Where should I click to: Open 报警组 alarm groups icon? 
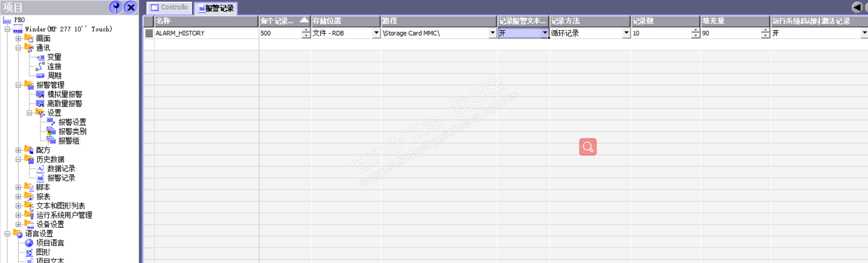pos(51,140)
